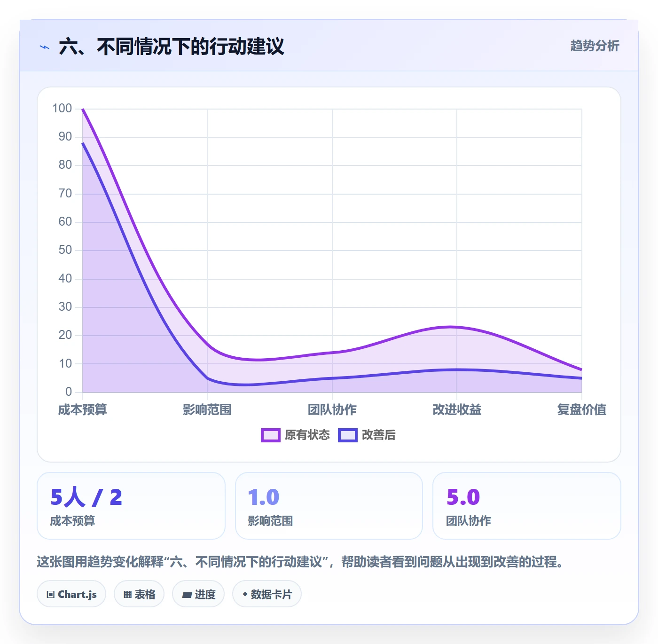Click the 团队协作 x-axis label
Screen dimensions: 658x644
coord(332,410)
